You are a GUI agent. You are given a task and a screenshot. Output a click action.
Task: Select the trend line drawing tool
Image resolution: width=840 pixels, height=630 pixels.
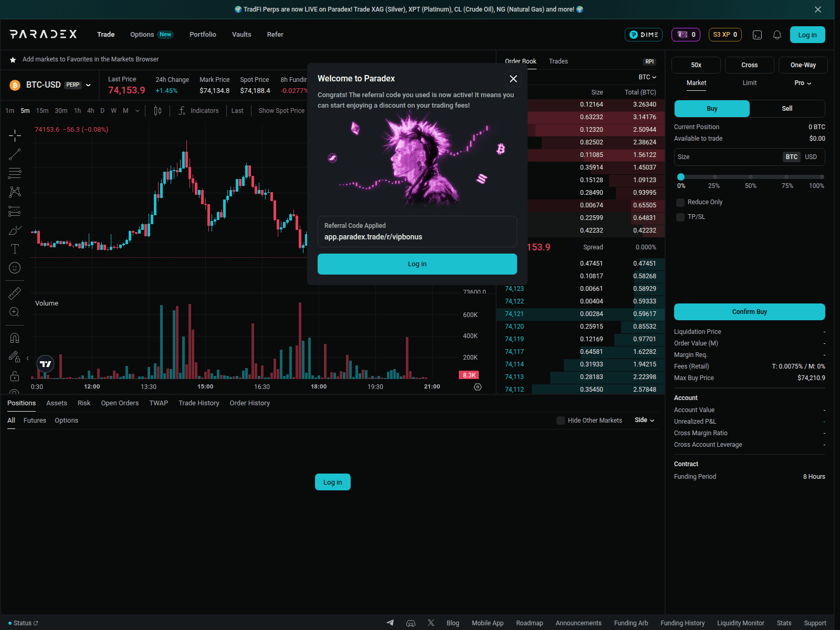(15, 154)
